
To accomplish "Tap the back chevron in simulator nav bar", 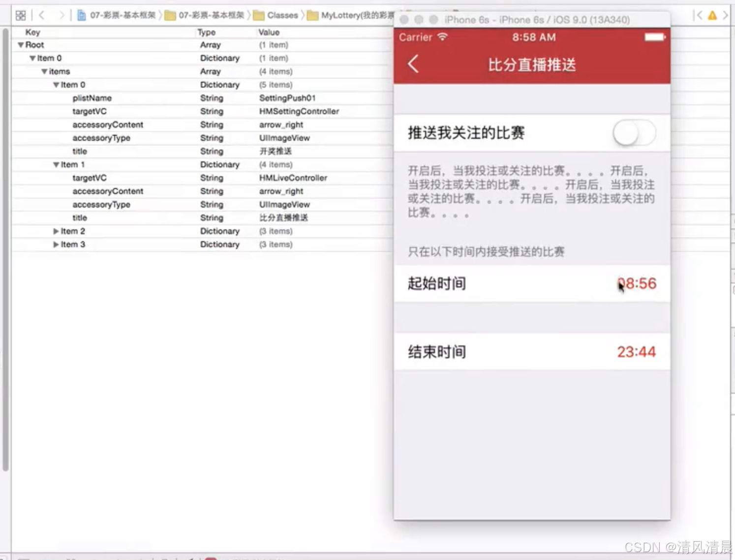I will [413, 64].
